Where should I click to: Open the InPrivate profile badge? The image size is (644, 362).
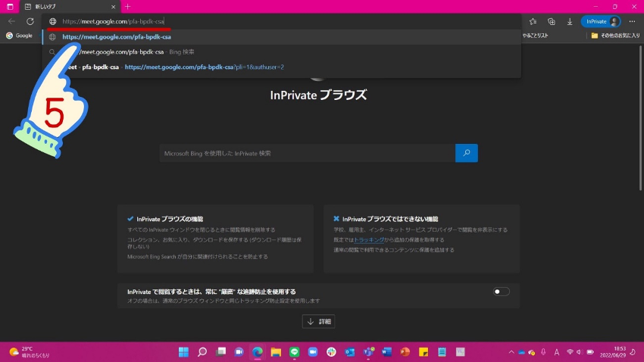coord(601,21)
